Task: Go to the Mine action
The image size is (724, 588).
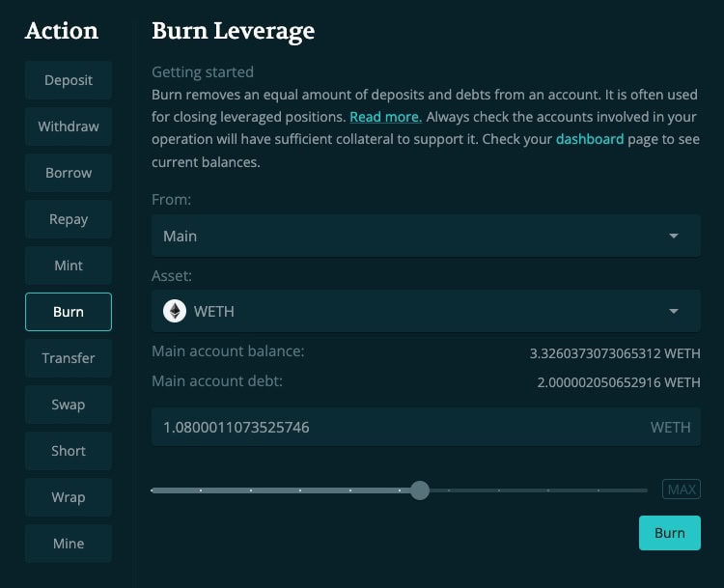Action: 69,544
